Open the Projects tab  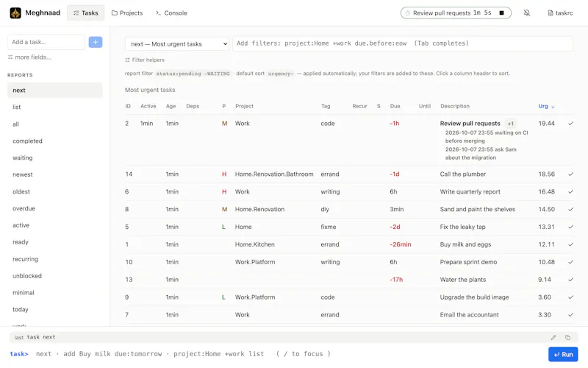click(127, 13)
